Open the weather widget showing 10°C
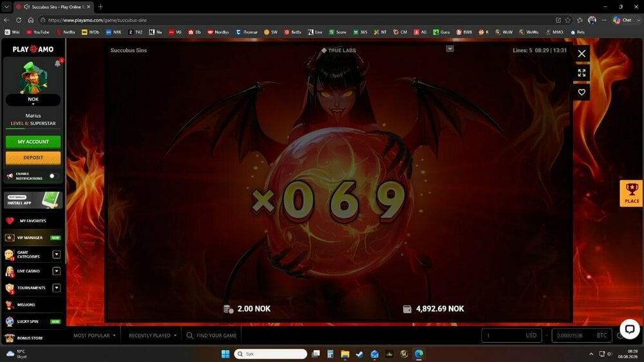The height and width of the screenshot is (362, 644). pyautogui.click(x=17, y=354)
